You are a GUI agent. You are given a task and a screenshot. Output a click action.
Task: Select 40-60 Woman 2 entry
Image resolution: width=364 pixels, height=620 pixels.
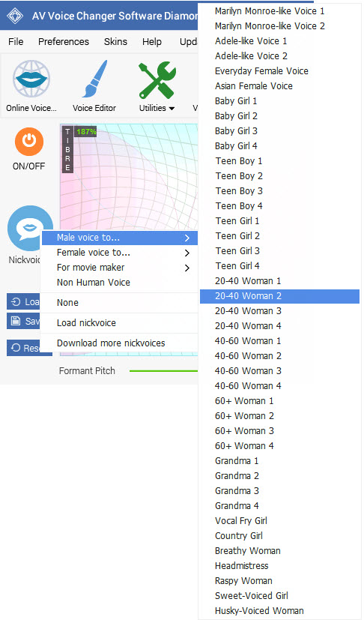tap(279, 356)
